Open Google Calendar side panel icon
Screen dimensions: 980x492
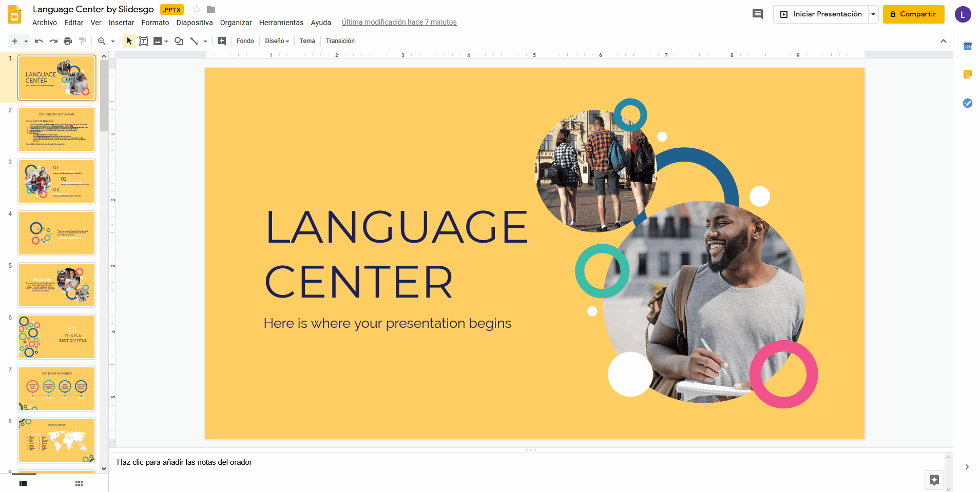pyautogui.click(x=968, y=46)
